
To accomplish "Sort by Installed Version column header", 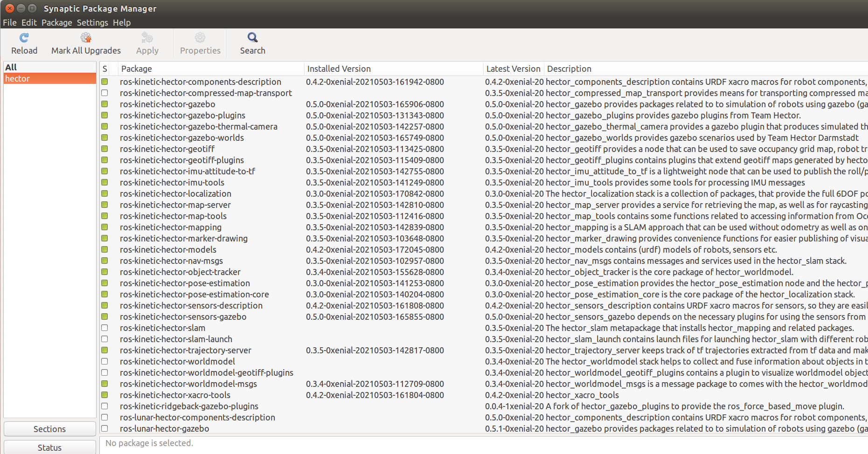I will pyautogui.click(x=394, y=69).
